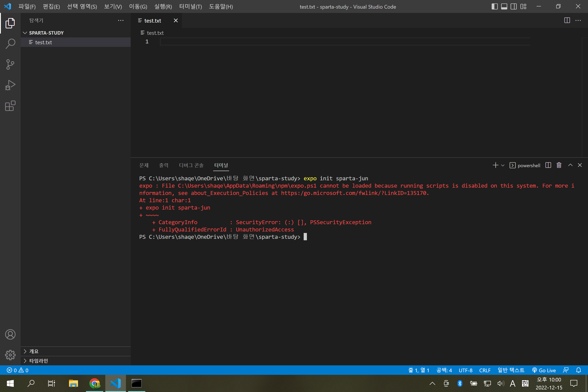Start Go Live server
The height and width of the screenshot is (392, 588).
[x=544, y=370]
